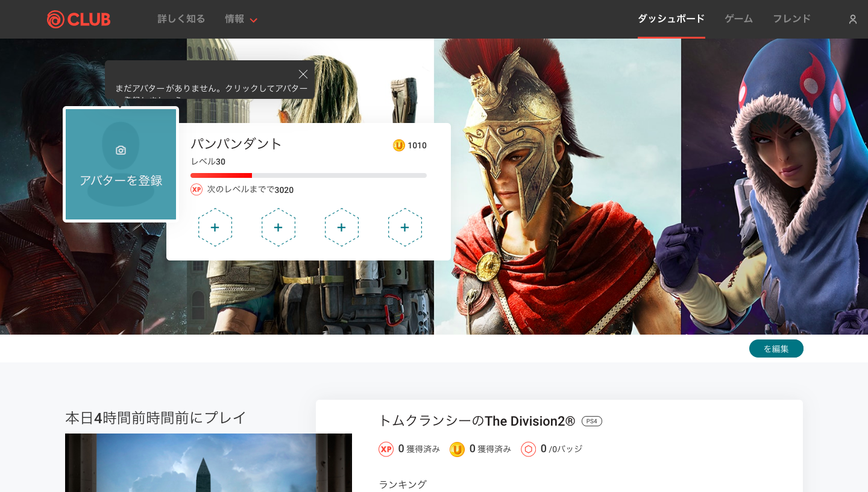Click the XP 獲得済み icon in game card
The image size is (868, 492).
pos(386,449)
